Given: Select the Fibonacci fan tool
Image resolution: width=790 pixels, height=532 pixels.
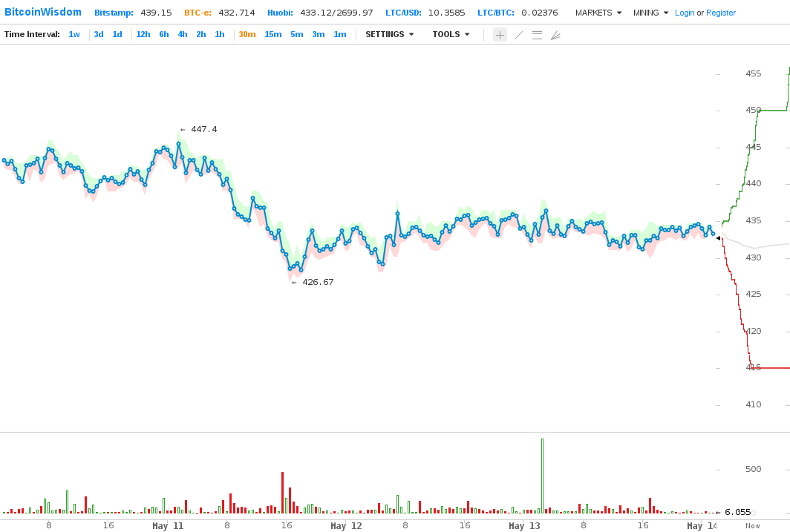Looking at the screenshot, I should pos(555,35).
